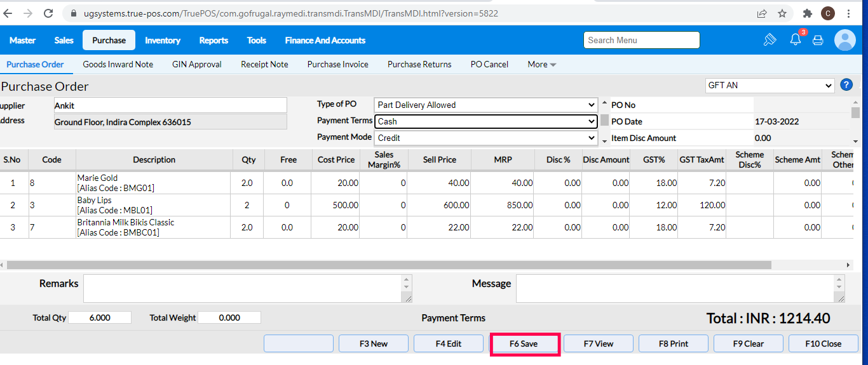The width and height of the screenshot is (868, 365).
Task: Open the Chrome three-dot menu
Action: pos(849,13)
